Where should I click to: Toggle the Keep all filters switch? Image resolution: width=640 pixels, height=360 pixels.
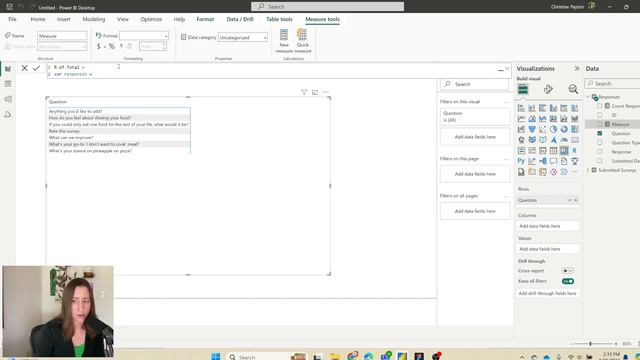tap(568, 281)
